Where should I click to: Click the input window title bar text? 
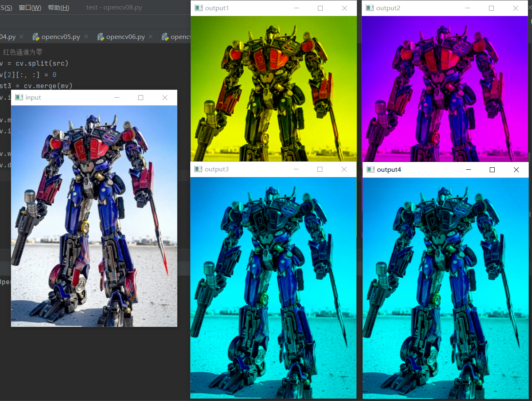pos(33,98)
